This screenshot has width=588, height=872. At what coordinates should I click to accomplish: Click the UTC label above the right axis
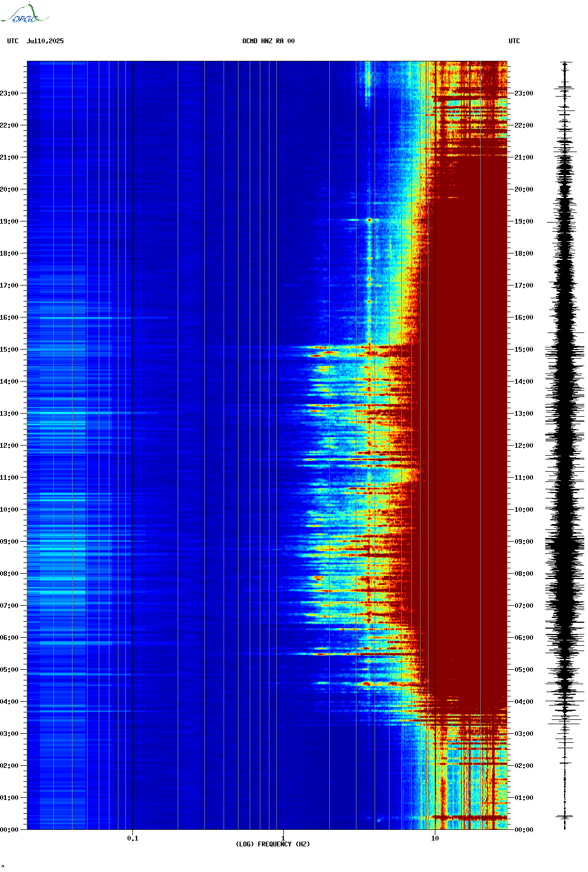[x=514, y=41]
